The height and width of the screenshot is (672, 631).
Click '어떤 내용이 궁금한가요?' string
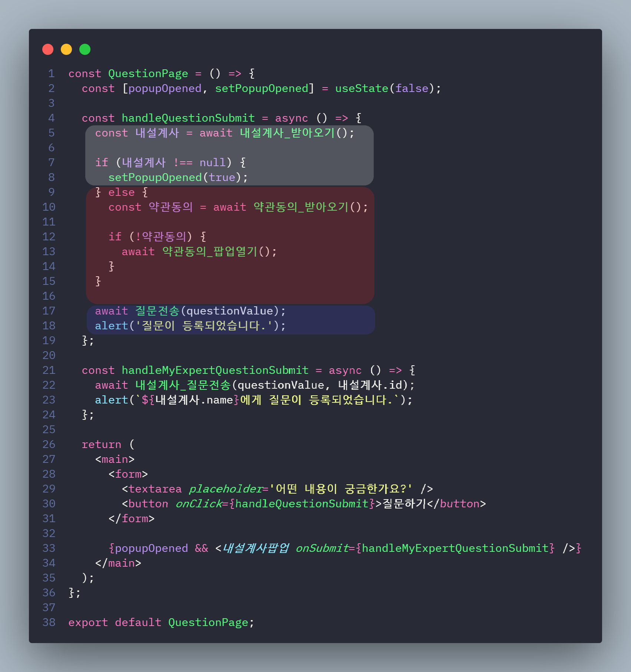[341, 489]
